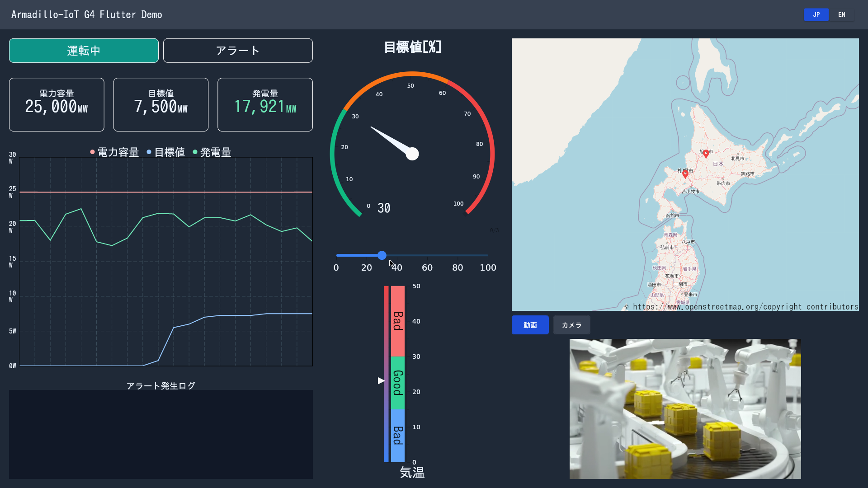Screen dimensions: 868x488
Task: Click the red Bad temperature zone
Action: point(398,321)
